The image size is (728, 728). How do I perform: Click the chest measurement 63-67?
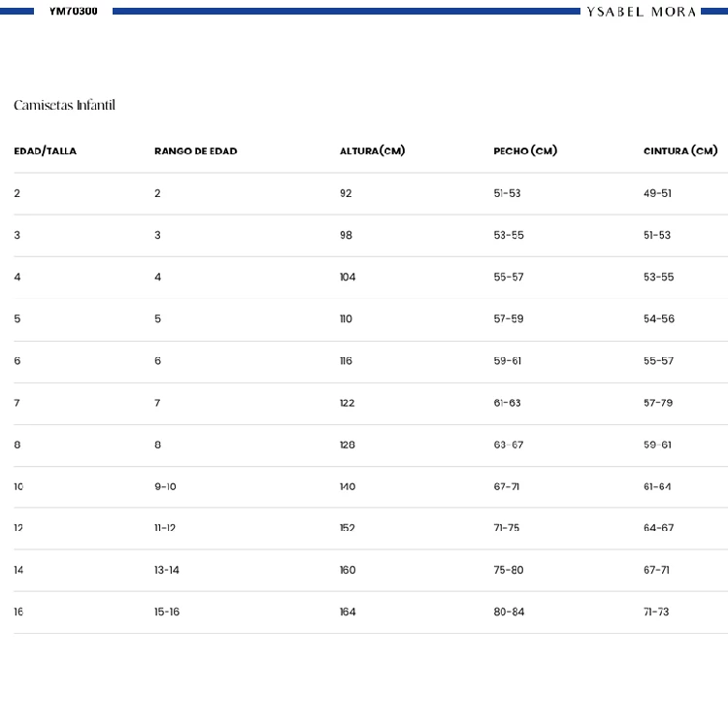click(509, 445)
